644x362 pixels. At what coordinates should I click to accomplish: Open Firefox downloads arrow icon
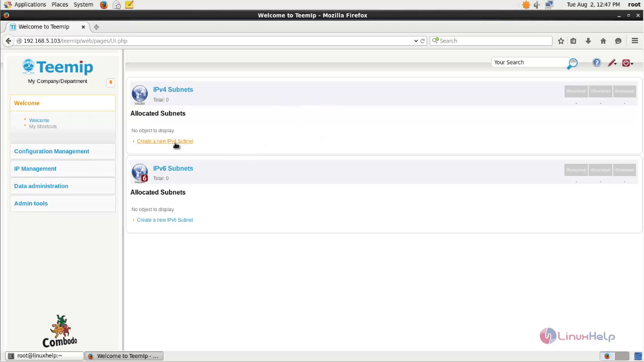pyautogui.click(x=588, y=41)
